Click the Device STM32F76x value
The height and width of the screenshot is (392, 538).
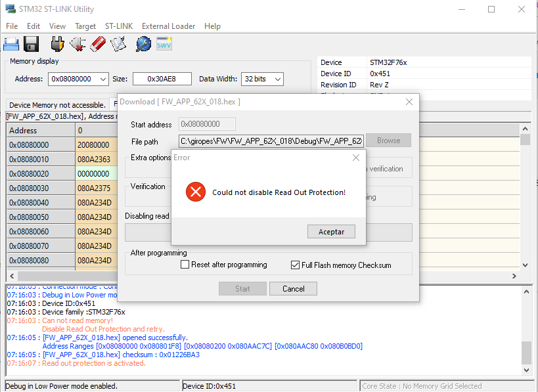(x=388, y=62)
